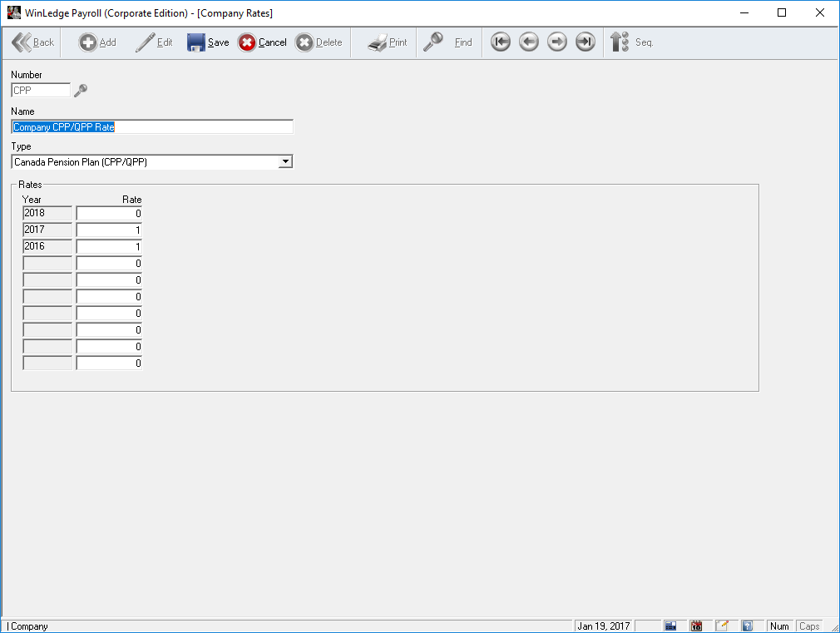Click the calculator icon in status bar
The height and width of the screenshot is (633, 840).
(671, 626)
